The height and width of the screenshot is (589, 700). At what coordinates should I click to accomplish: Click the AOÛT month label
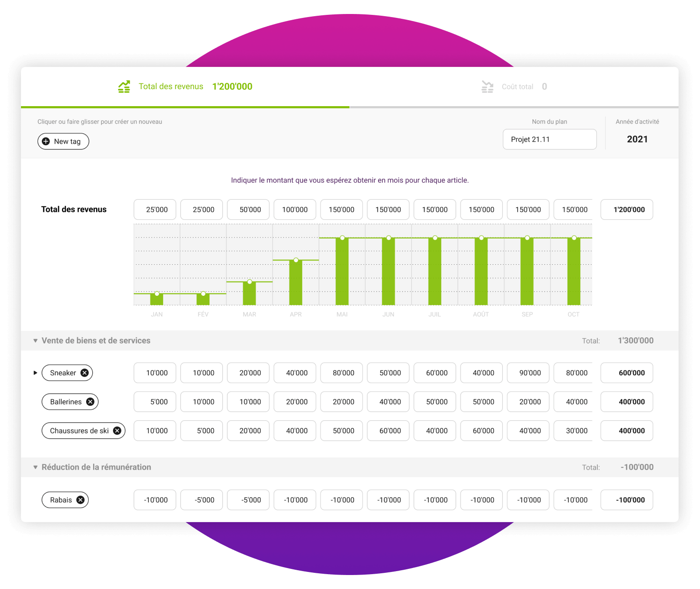point(481,315)
